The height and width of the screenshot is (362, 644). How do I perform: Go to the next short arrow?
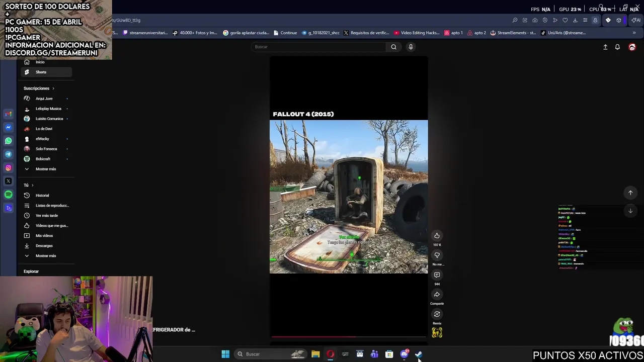(630, 211)
